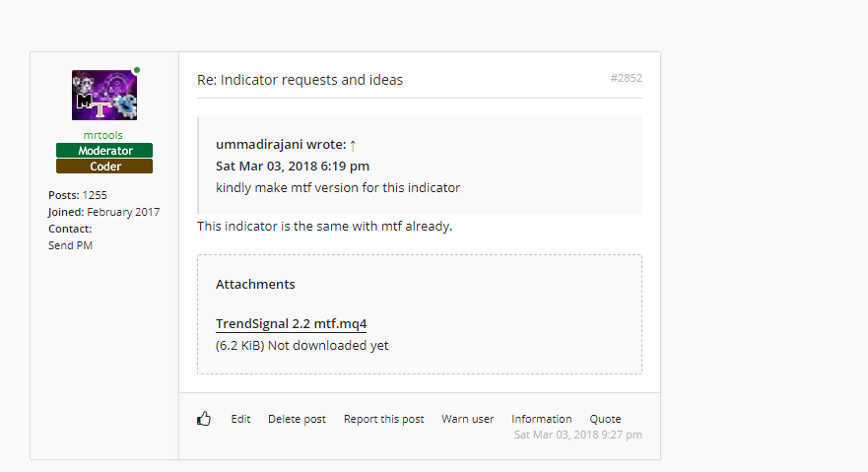This screenshot has width=868, height=472.
Task: Click Send PM under Contact
Action: coord(70,245)
